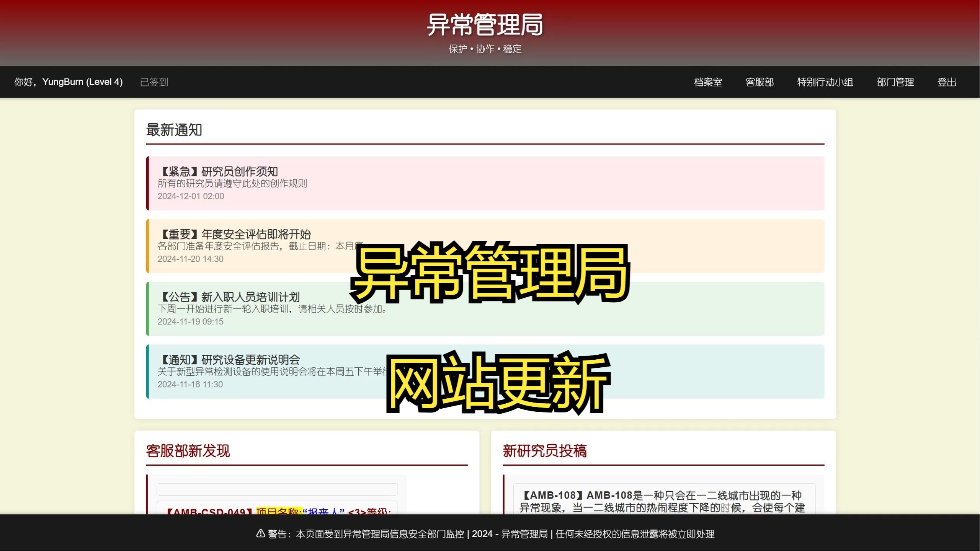980x551 pixels.
Task: Click text 下周一开始进行新一轮入职培训
Action: pos(223,309)
